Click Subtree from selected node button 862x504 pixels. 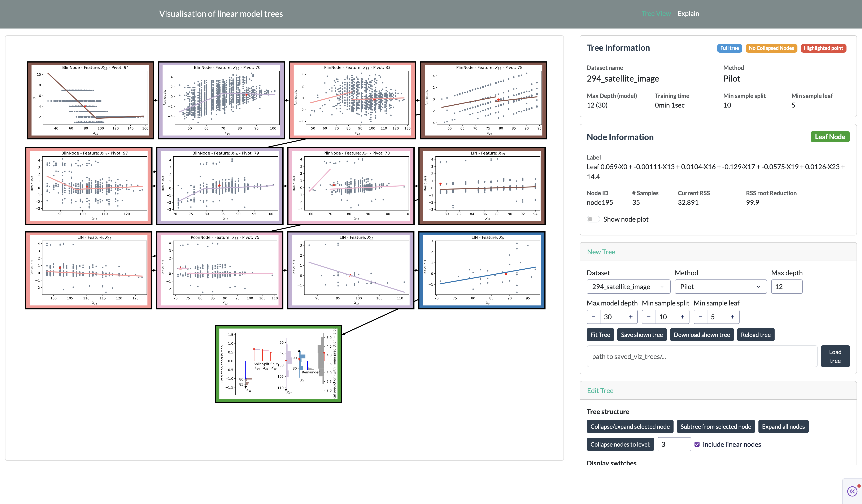pos(716,426)
